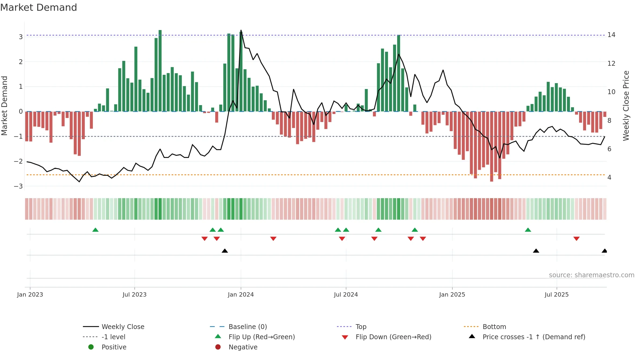Click the Jul 2024 axis label

346,294
